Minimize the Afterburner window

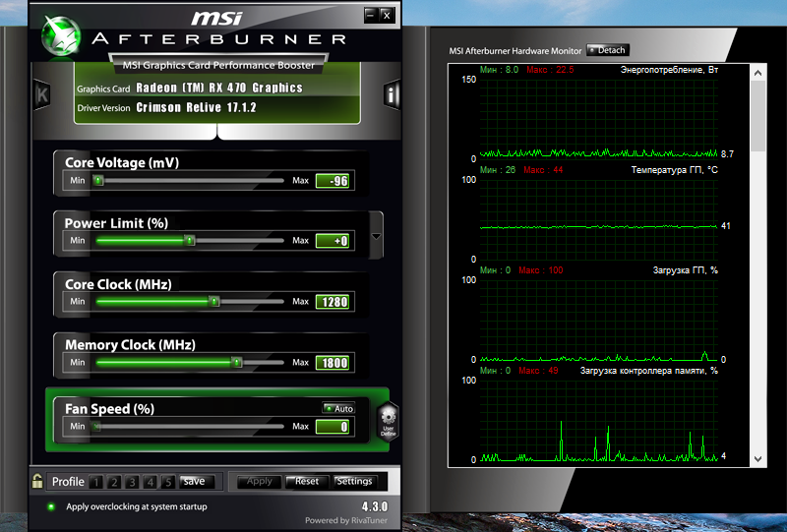click(371, 15)
